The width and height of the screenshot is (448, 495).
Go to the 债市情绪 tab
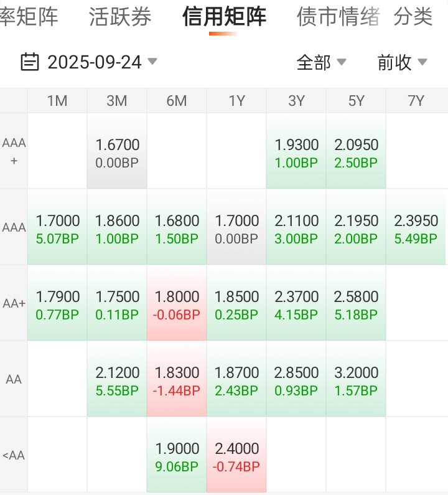coord(338,17)
